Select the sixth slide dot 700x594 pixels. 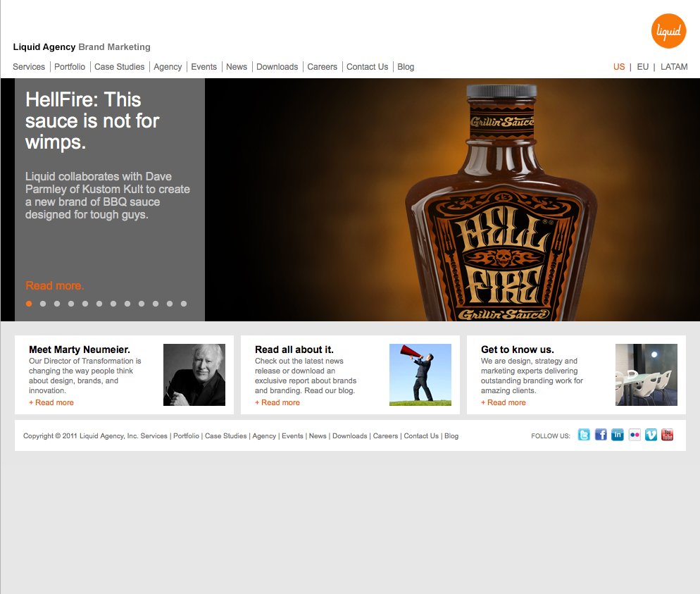click(99, 304)
